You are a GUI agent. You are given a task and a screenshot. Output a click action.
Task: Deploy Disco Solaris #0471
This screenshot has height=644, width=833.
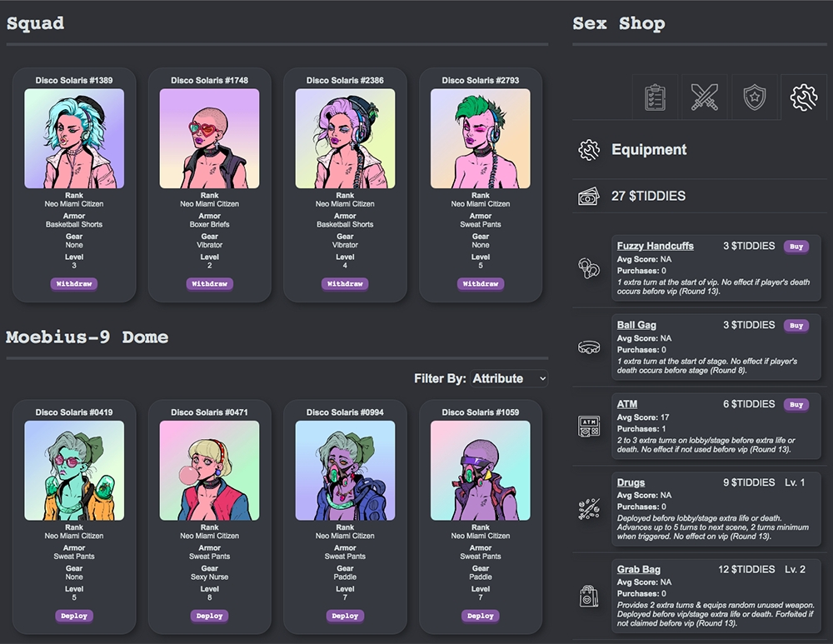(210, 616)
